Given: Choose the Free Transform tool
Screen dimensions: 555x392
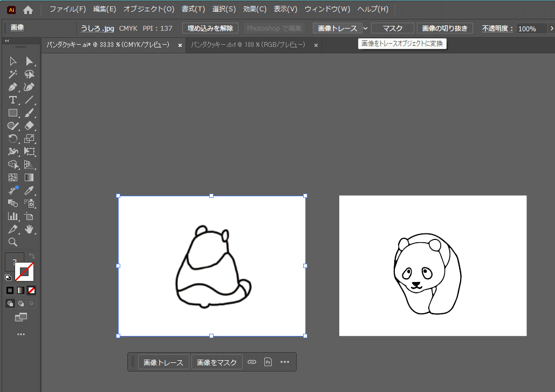Looking at the screenshot, I should coord(29,152).
